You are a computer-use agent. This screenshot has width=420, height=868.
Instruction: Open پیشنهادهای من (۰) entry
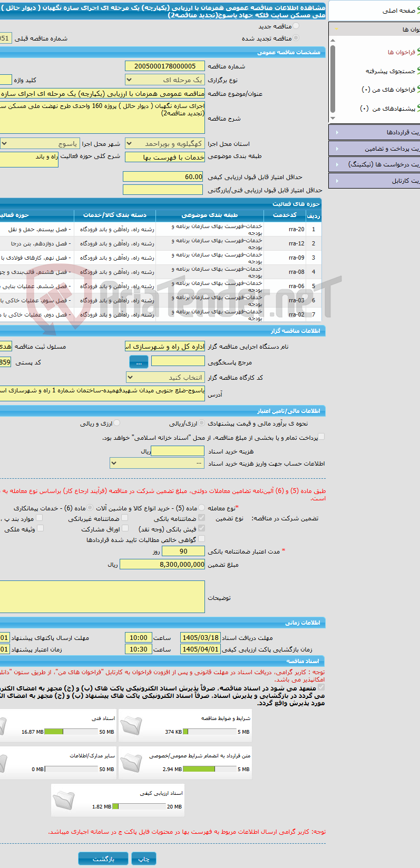387,108
